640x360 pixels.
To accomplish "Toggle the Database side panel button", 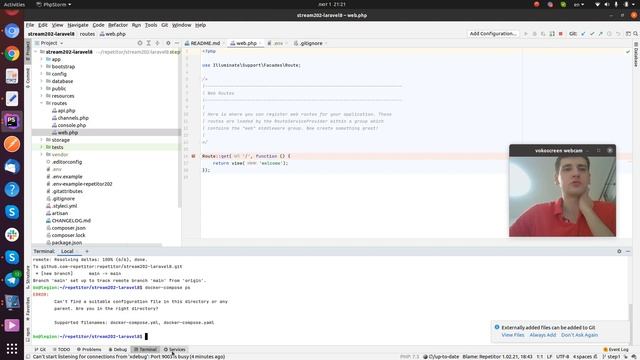I will tap(636, 55).
